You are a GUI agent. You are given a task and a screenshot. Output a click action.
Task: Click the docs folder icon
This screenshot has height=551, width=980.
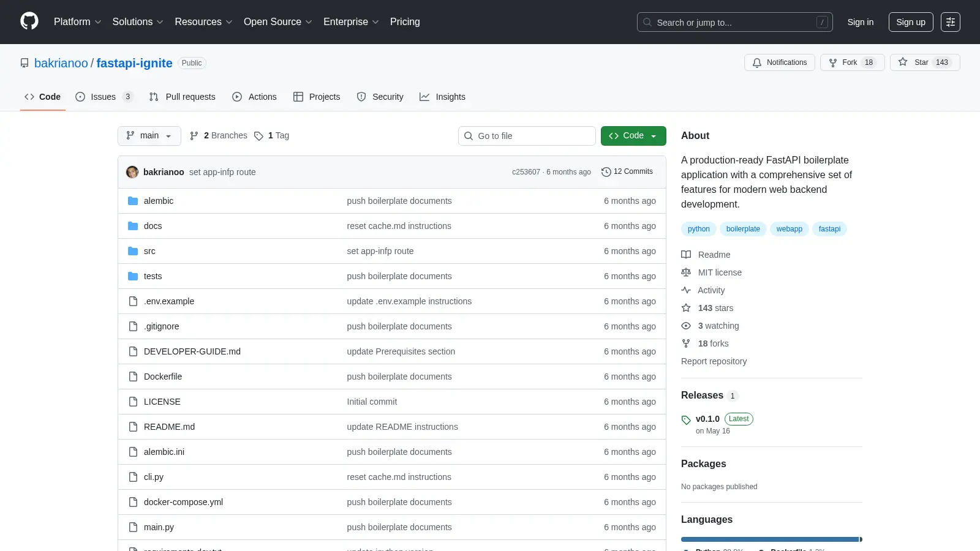[x=133, y=226]
